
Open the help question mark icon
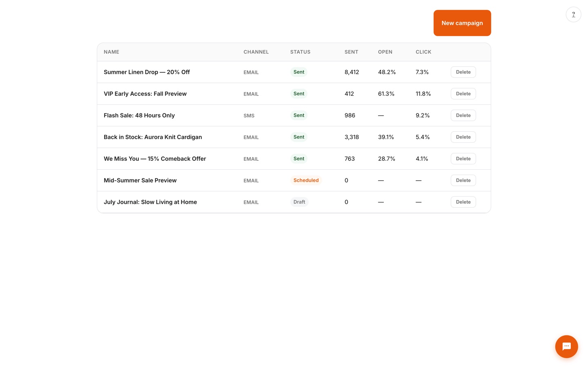573,15
